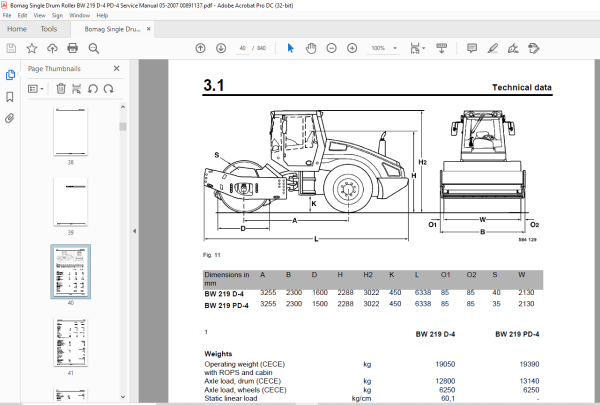Open the Find text magnifier tool
The width and height of the screenshot is (600, 405).
pyautogui.click(x=93, y=48)
